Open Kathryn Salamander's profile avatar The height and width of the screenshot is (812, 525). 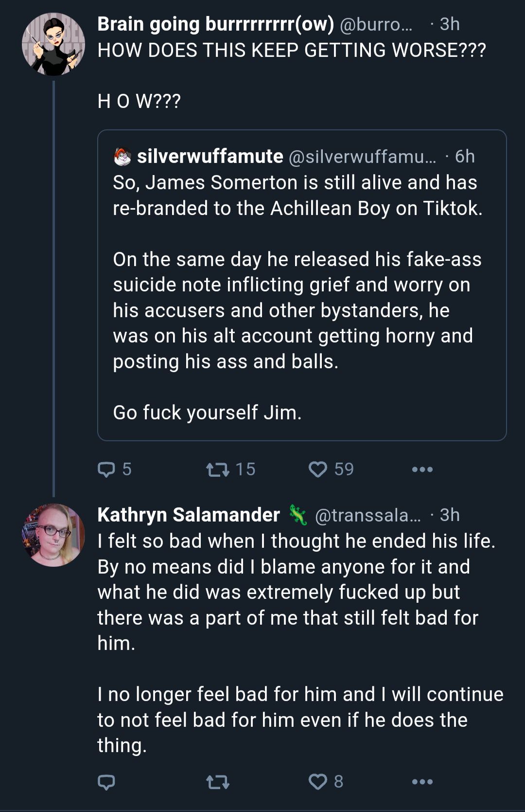pyautogui.click(x=53, y=535)
